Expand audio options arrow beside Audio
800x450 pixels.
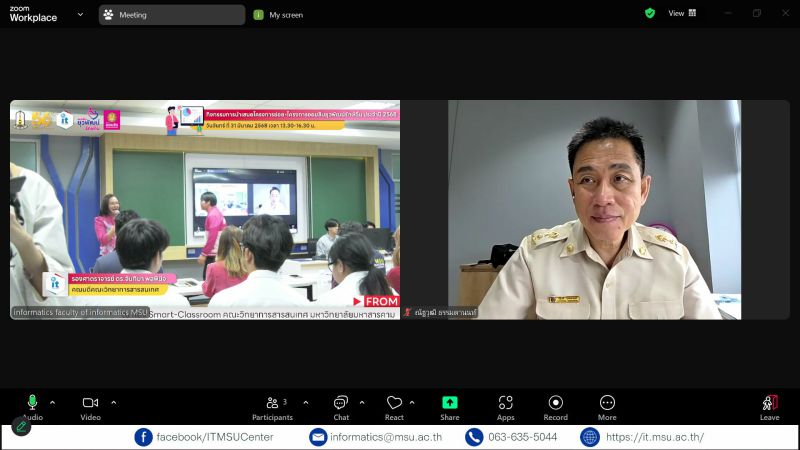pyautogui.click(x=52, y=402)
